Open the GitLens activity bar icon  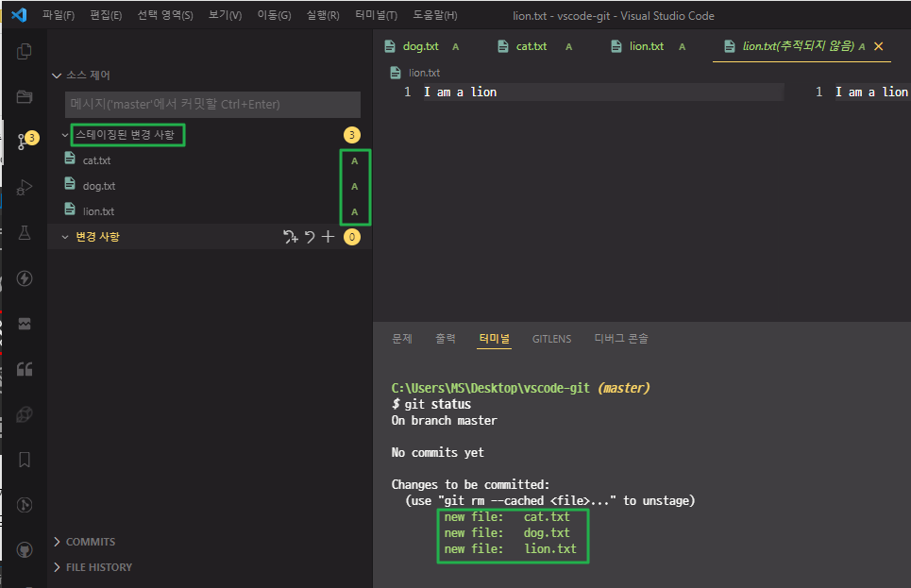(24, 505)
